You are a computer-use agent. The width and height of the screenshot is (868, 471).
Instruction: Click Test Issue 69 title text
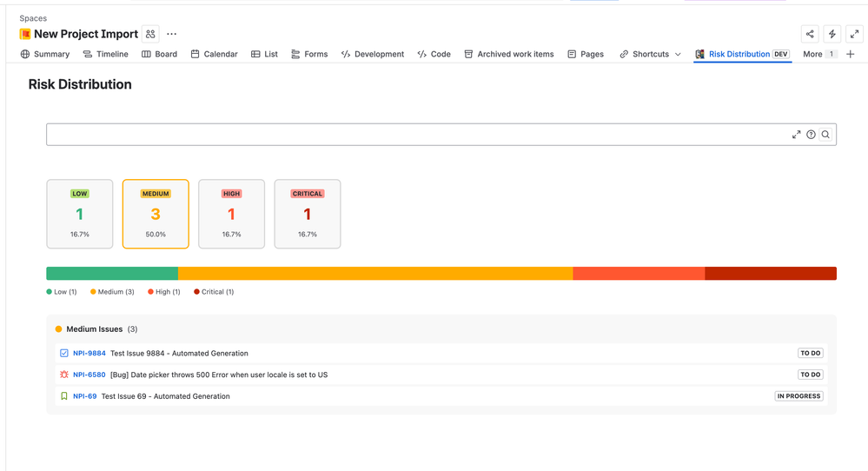coord(165,396)
